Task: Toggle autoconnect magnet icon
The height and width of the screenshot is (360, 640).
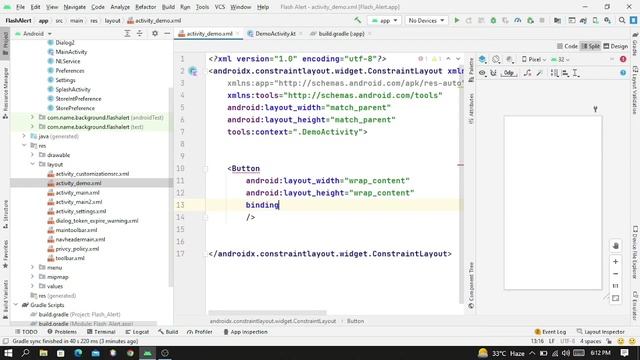Action: pyautogui.click(x=493, y=73)
